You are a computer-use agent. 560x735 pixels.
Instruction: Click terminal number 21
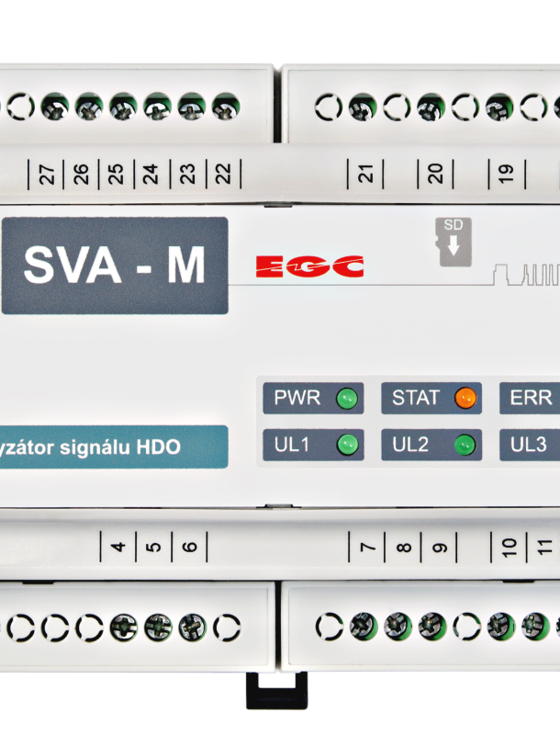click(365, 174)
